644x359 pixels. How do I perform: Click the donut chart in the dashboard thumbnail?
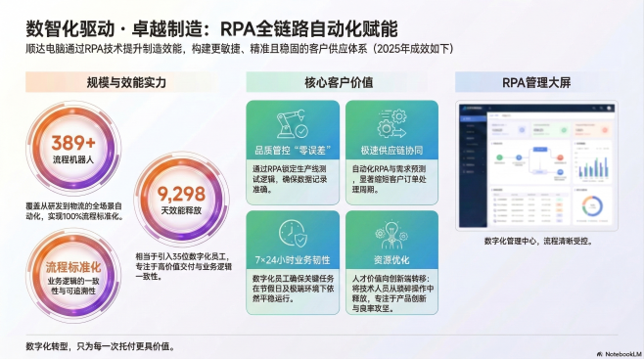click(x=592, y=206)
